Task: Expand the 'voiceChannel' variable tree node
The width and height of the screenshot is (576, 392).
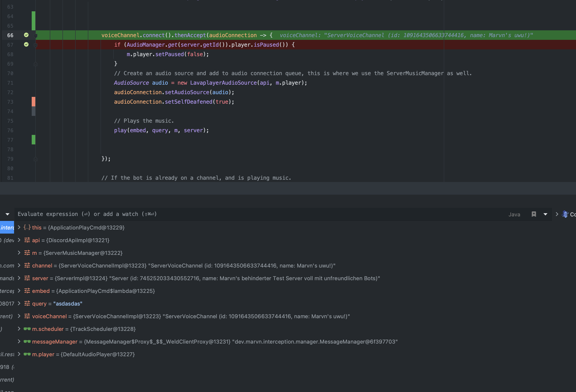Action: 19,316
